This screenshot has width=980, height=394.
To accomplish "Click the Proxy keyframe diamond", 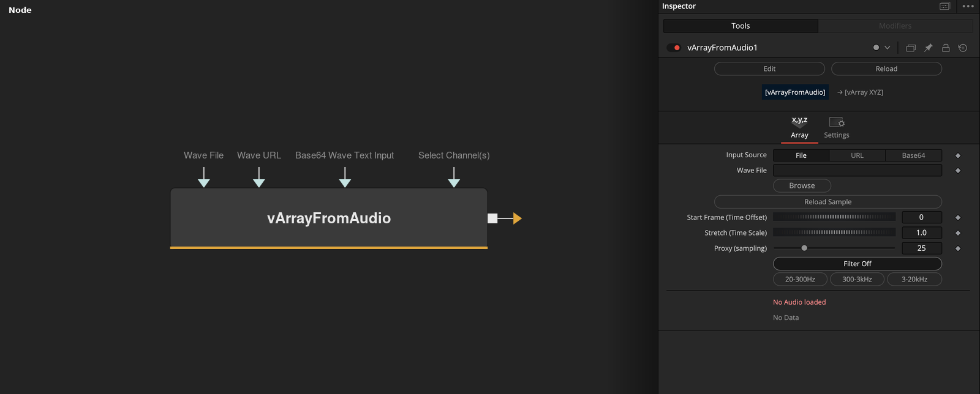I will pos(958,248).
